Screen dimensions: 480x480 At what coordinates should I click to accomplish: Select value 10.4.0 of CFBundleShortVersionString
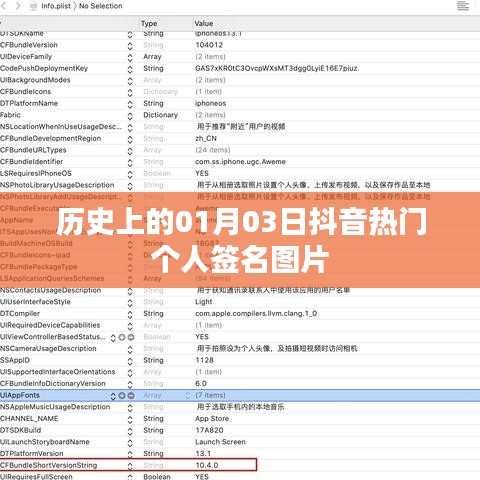(x=207, y=465)
